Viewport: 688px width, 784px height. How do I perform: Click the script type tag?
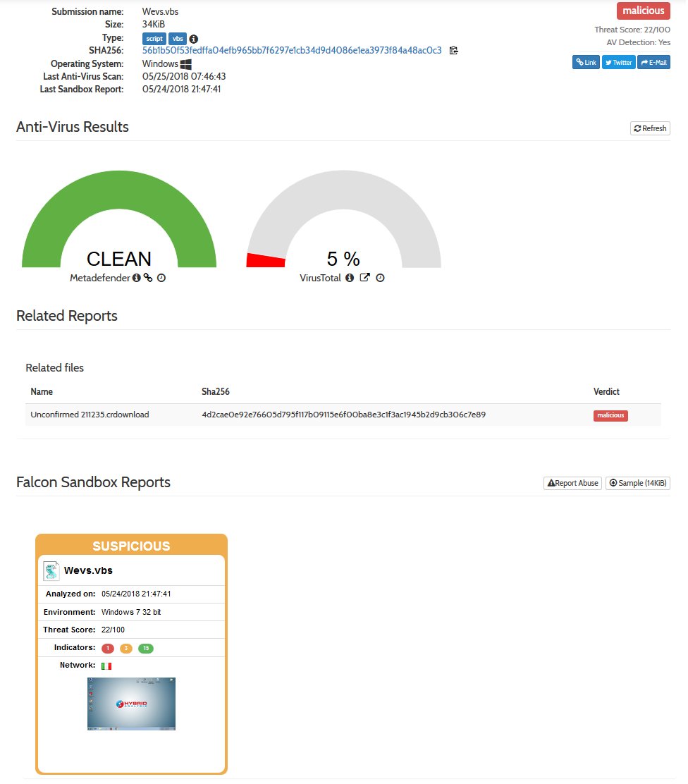click(154, 39)
